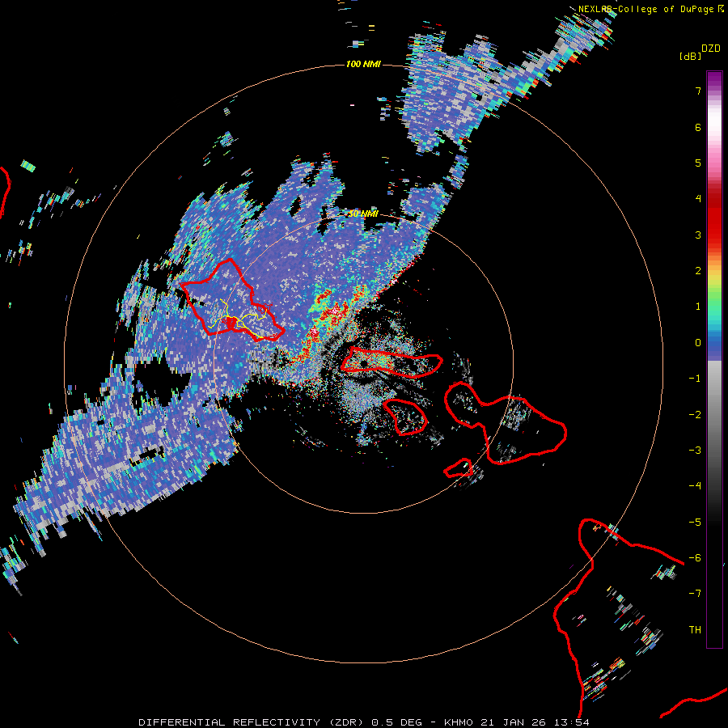Click the TH label at color bar bottom
Viewport: 728px width, 728px height.
[695, 629]
